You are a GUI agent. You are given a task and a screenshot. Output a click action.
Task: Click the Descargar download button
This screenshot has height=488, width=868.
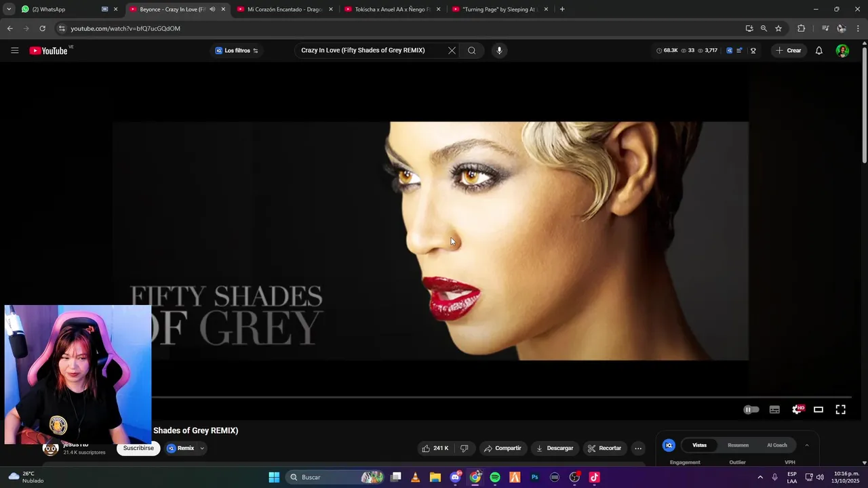[x=554, y=448]
